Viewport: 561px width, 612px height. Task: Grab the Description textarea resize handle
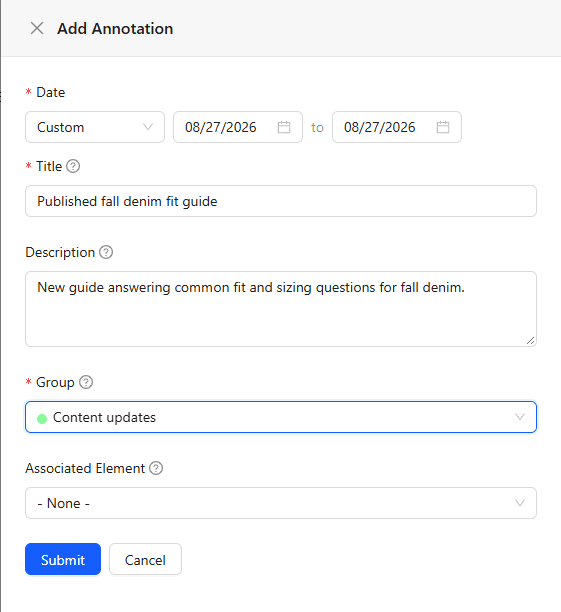click(530, 341)
